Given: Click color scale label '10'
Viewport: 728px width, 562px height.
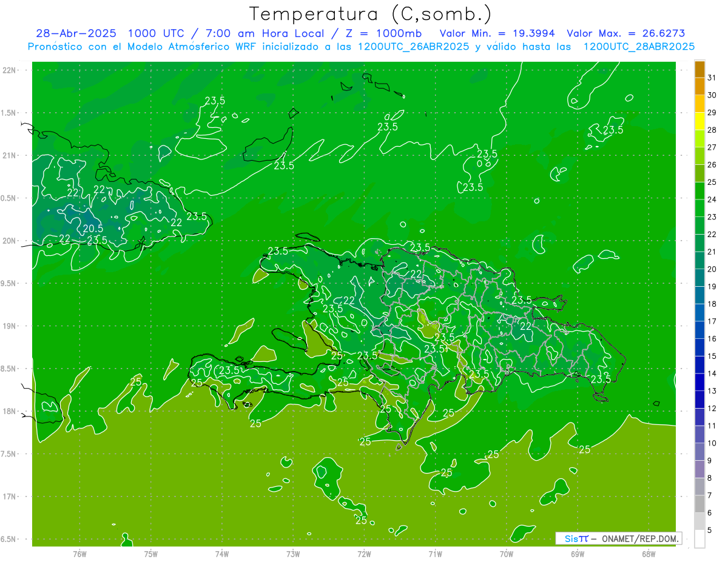Looking at the screenshot, I should (712, 443).
